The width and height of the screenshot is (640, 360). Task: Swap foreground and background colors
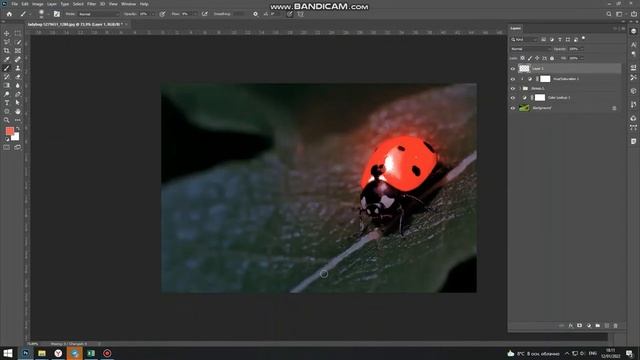click(x=18, y=129)
